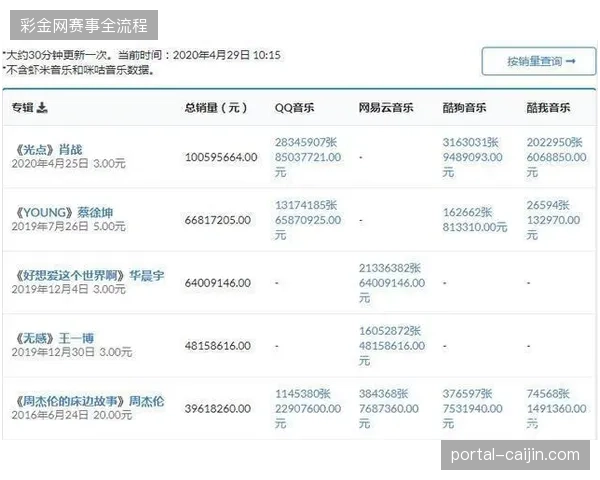Click release info 2019年12月30日 3.00元
600x480 pixels.
(72, 352)
